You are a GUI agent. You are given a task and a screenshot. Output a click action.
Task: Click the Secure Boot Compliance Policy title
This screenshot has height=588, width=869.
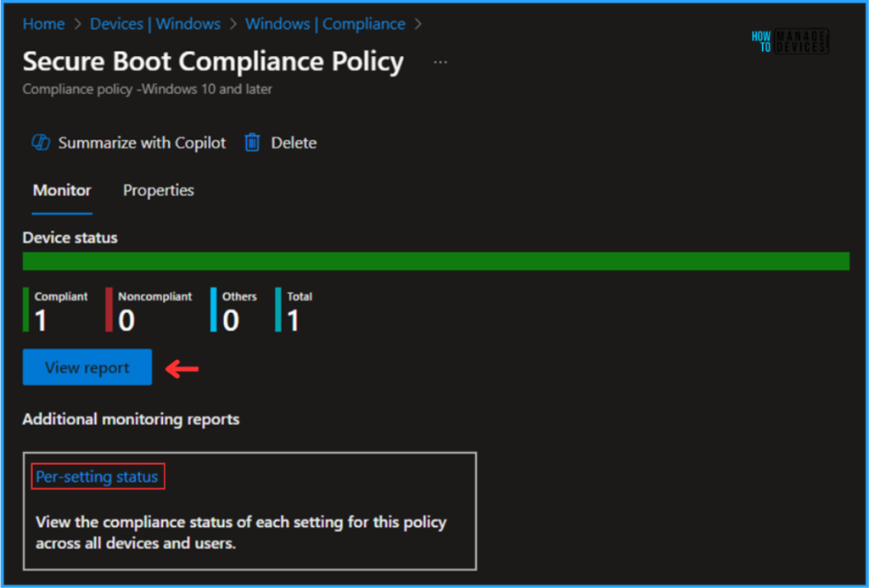(x=213, y=62)
